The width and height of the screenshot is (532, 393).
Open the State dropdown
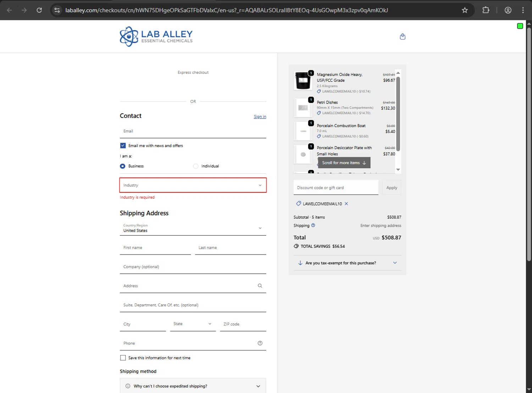(193, 324)
